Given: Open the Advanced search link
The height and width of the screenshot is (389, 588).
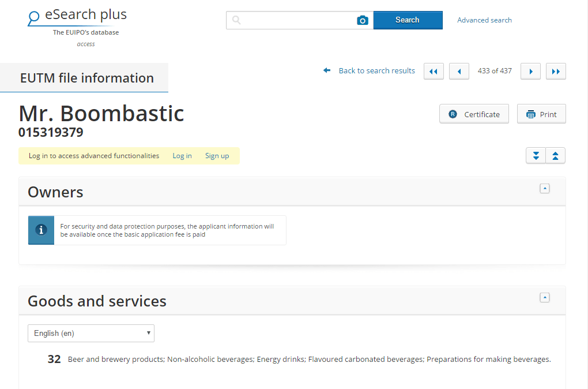Looking at the screenshot, I should pos(484,20).
